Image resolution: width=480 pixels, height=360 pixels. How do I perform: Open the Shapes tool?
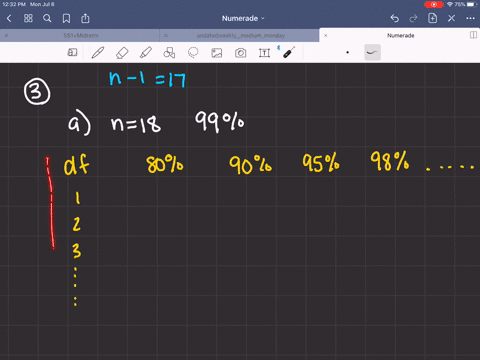[x=169, y=53]
